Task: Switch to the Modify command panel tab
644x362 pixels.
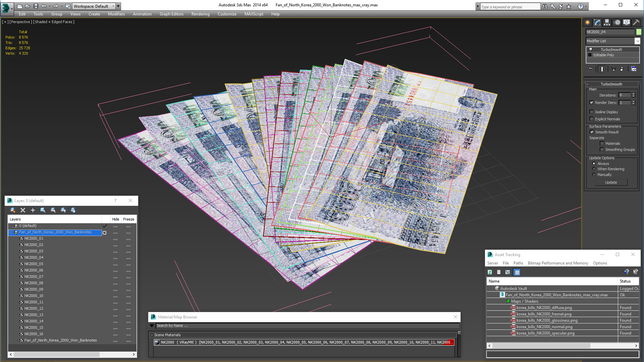Action: [x=597, y=22]
